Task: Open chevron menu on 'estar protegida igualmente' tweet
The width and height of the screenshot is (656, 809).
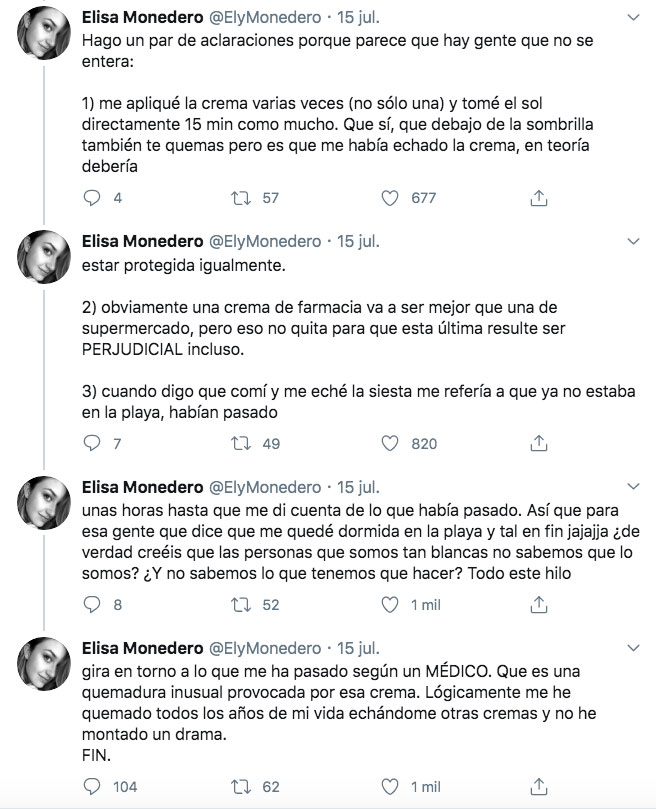Action: click(x=633, y=241)
